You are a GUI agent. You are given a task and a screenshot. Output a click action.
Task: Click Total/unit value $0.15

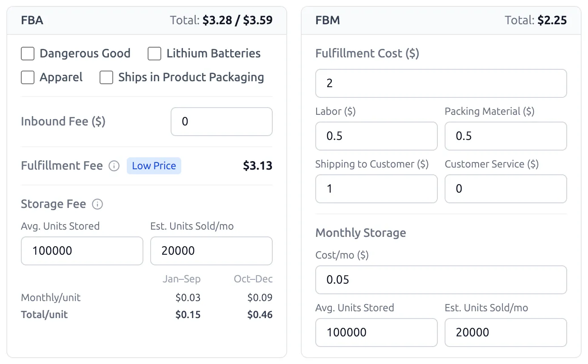coord(188,315)
